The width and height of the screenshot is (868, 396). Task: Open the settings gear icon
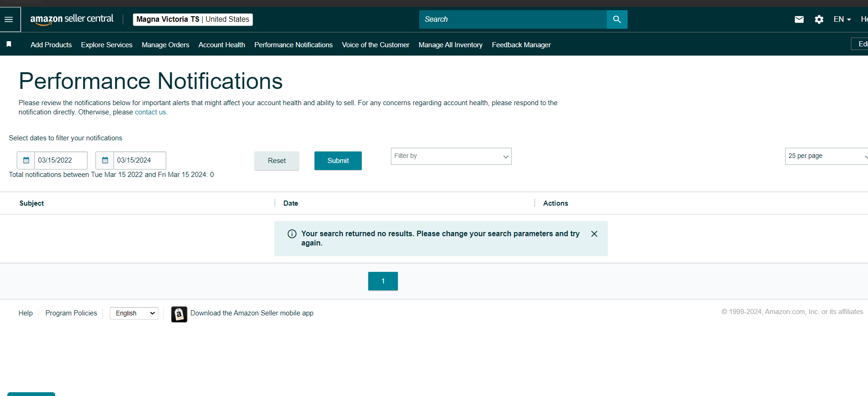[819, 19]
